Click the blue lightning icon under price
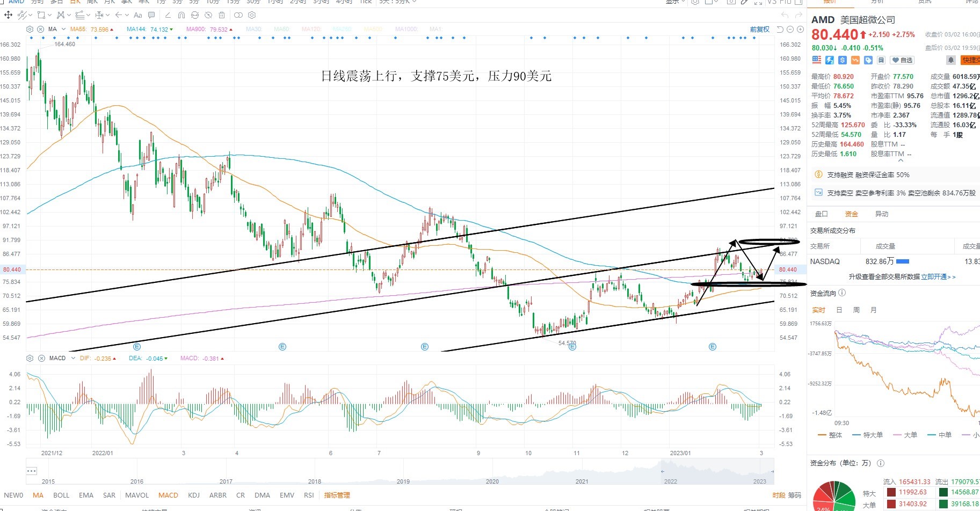The height and width of the screenshot is (511, 980). click(830, 60)
